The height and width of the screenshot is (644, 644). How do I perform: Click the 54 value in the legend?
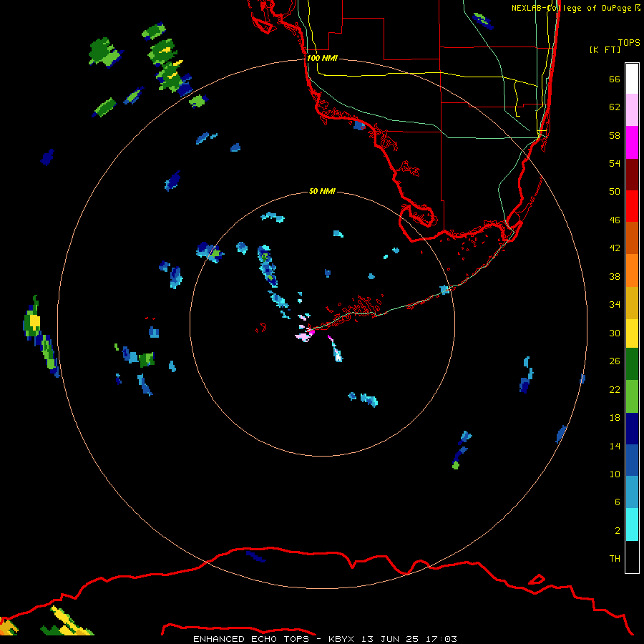[615, 163]
